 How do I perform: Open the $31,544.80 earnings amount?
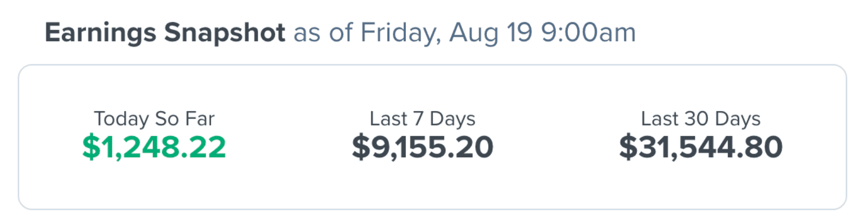pyautogui.click(x=700, y=147)
